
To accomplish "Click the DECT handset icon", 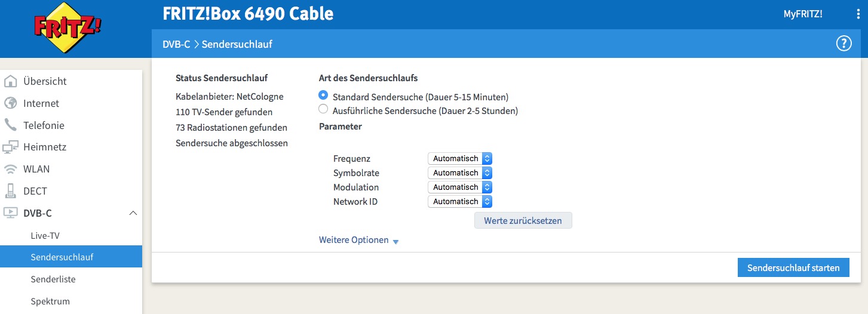I will click(10, 191).
